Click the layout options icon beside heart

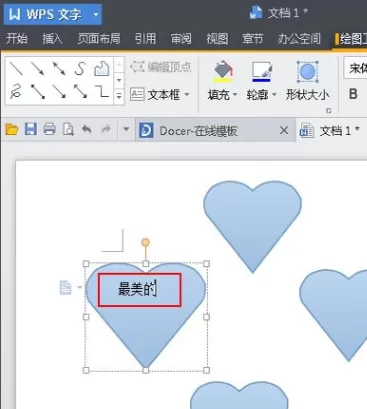click(66, 287)
